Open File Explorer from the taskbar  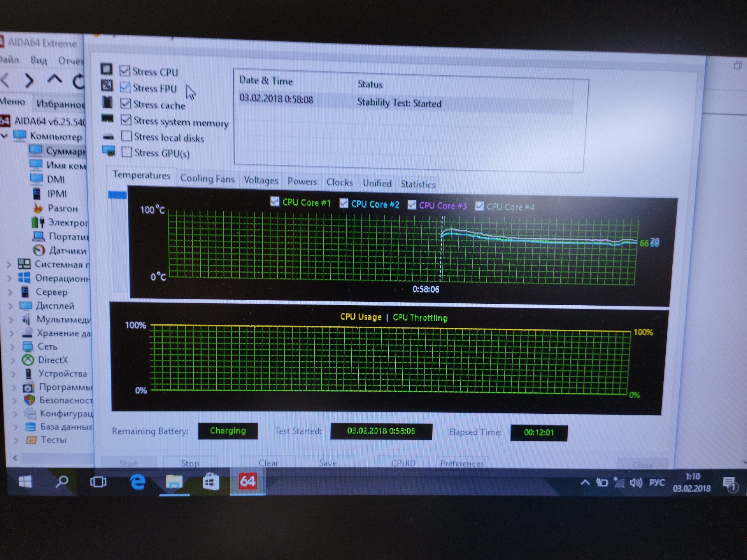174,482
